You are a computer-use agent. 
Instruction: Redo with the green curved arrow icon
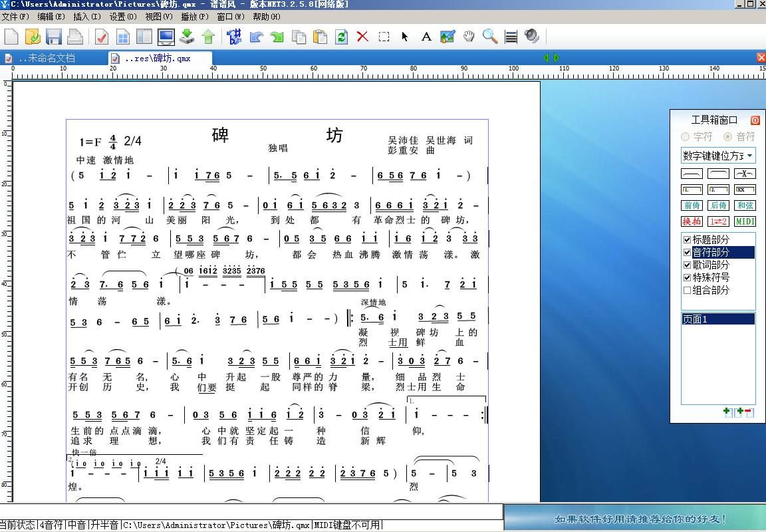point(277,37)
